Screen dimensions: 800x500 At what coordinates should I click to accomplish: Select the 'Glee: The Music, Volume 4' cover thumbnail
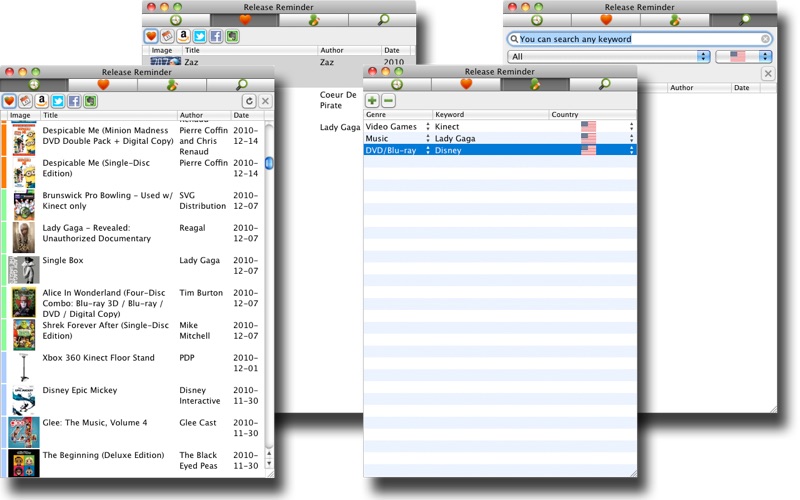click(x=24, y=432)
